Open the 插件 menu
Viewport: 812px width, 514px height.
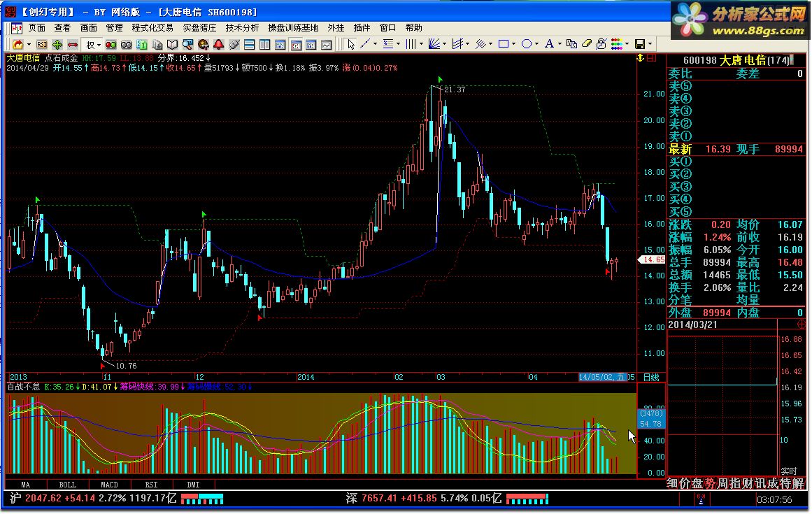362,27
